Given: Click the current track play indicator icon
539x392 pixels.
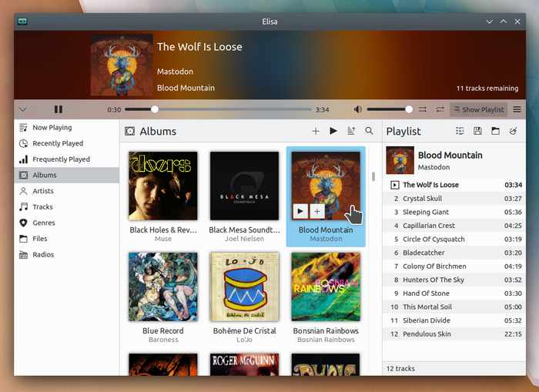Looking at the screenshot, I should point(394,185).
